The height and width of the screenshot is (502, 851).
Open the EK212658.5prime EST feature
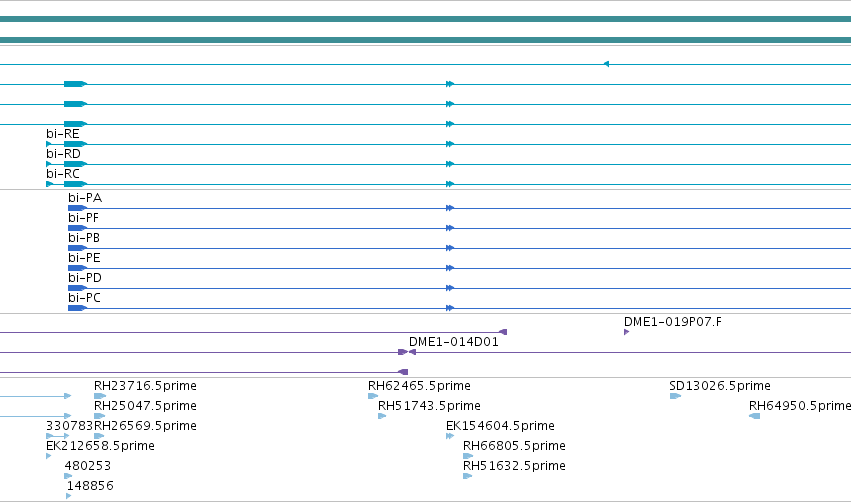100,447
